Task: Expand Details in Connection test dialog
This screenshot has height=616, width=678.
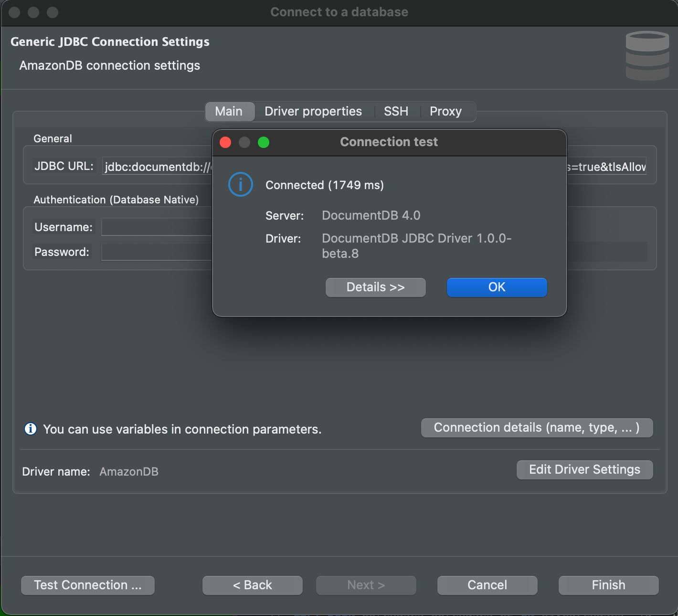Action: pyautogui.click(x=375, y=287)
